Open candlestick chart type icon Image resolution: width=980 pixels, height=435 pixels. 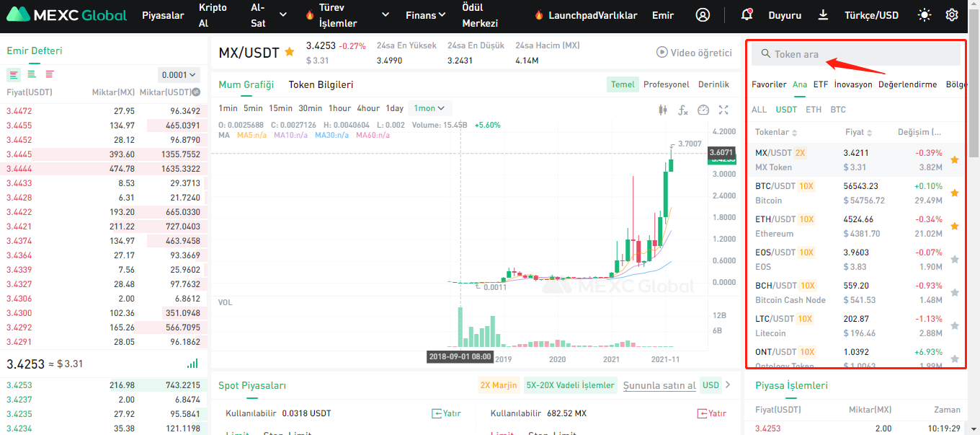(663, 110)
